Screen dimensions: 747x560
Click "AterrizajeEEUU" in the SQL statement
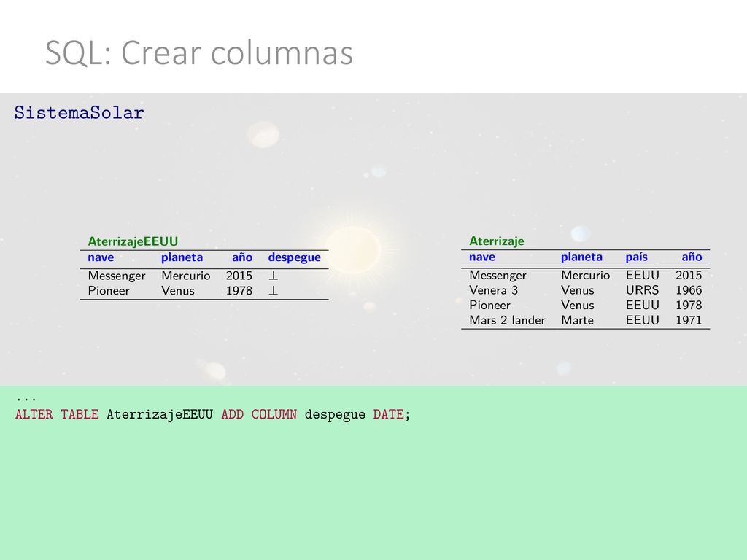[x=160, y=415]
